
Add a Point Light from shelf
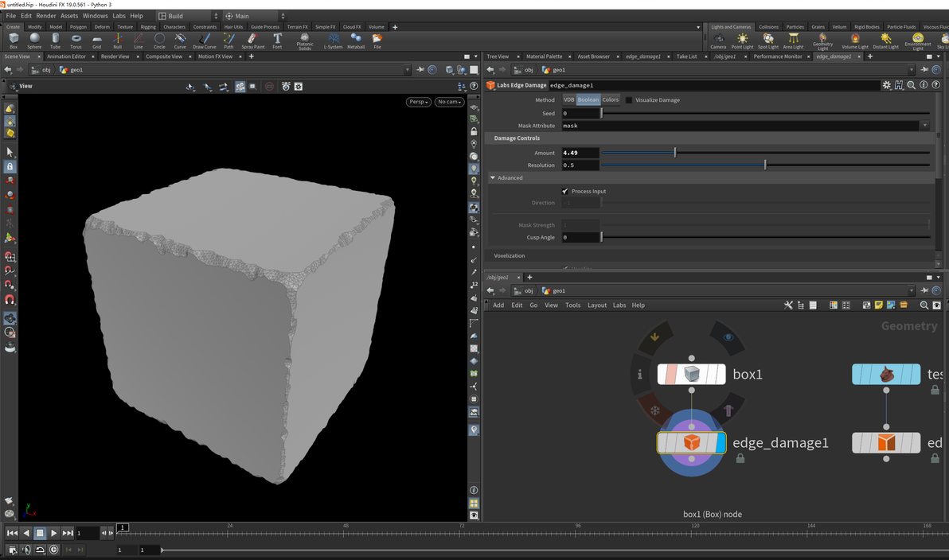point(742,40)
